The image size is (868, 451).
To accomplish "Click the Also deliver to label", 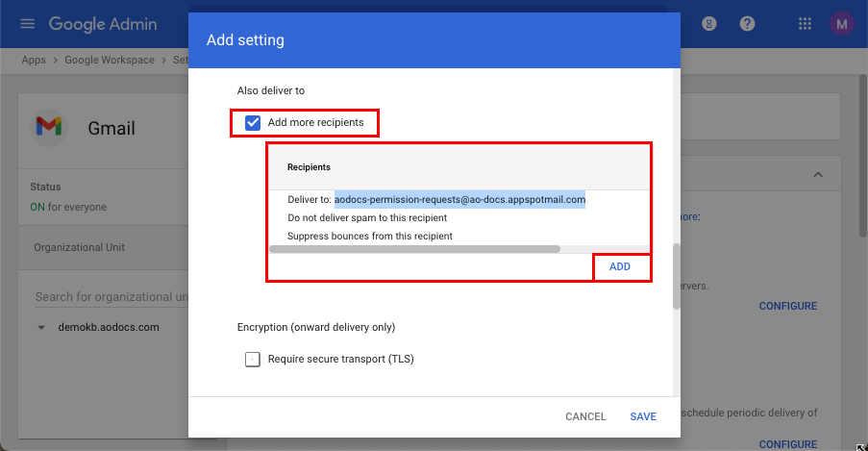I will (271, 90).
